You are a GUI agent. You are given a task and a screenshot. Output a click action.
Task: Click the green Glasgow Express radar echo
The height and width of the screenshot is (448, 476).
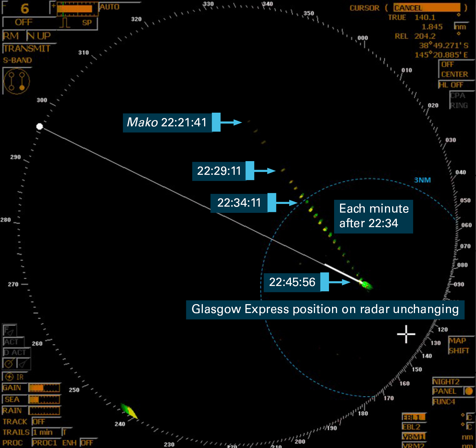366,285
